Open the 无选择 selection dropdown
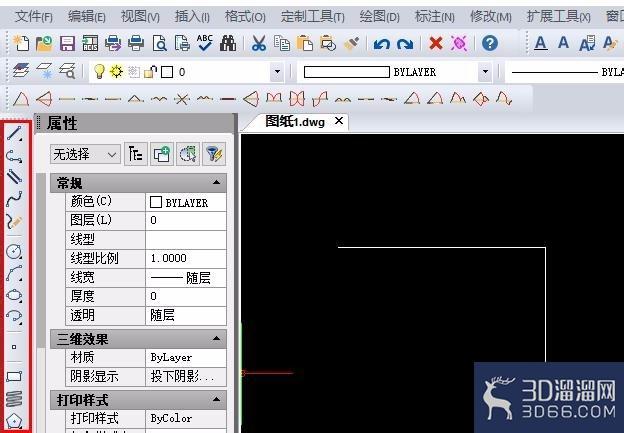This screenshot has width=624, height=433. click(x=85, y=154)
